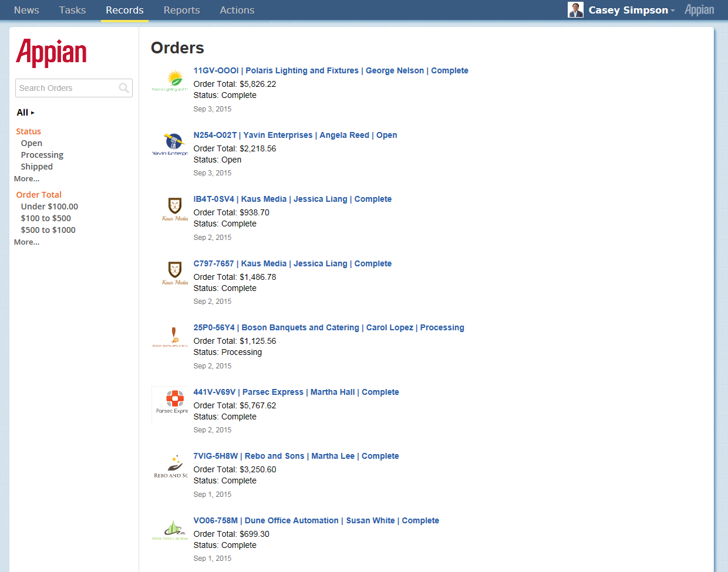
Task: Click the Polaris Lighting and Fixtures logo
Action: pyautogui.click(x=170, y=80)
